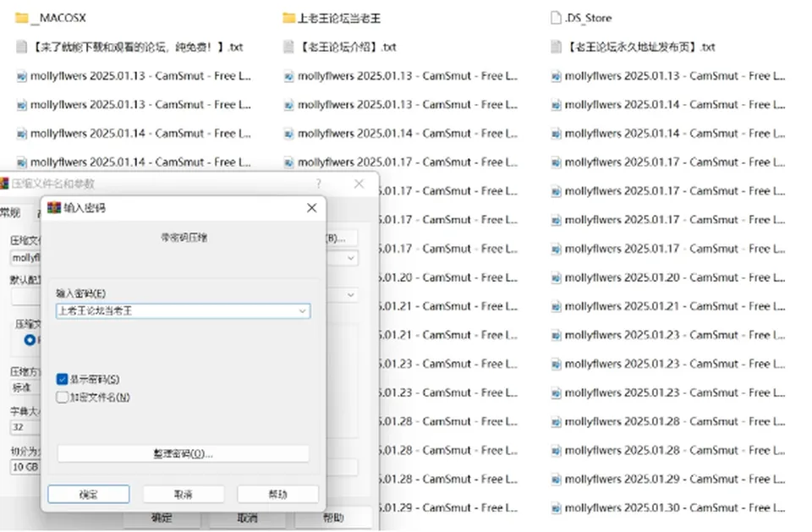Click the password field containing 上老王论坛当老王
The image size is (812, 532).
(184, 310)
